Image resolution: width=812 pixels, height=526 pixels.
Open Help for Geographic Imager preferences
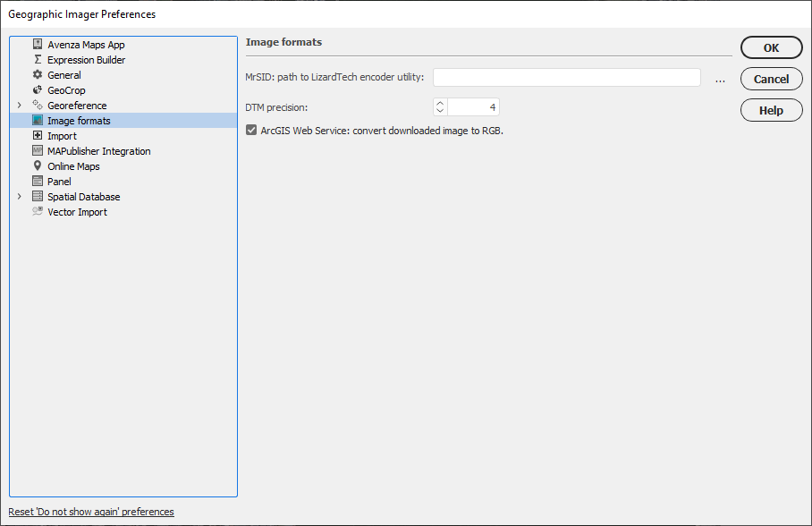771,110
